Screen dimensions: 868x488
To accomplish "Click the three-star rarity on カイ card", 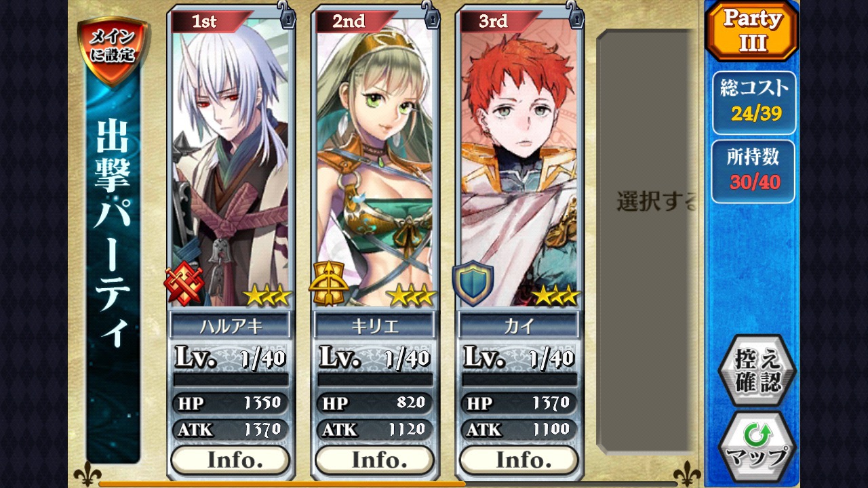I will click(556, 296).
